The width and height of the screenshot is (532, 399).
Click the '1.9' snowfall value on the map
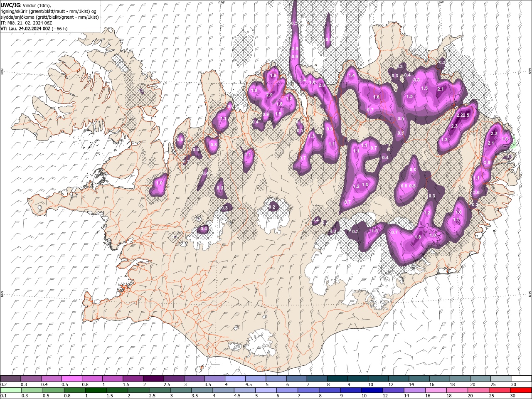click(x=273, y=76)
